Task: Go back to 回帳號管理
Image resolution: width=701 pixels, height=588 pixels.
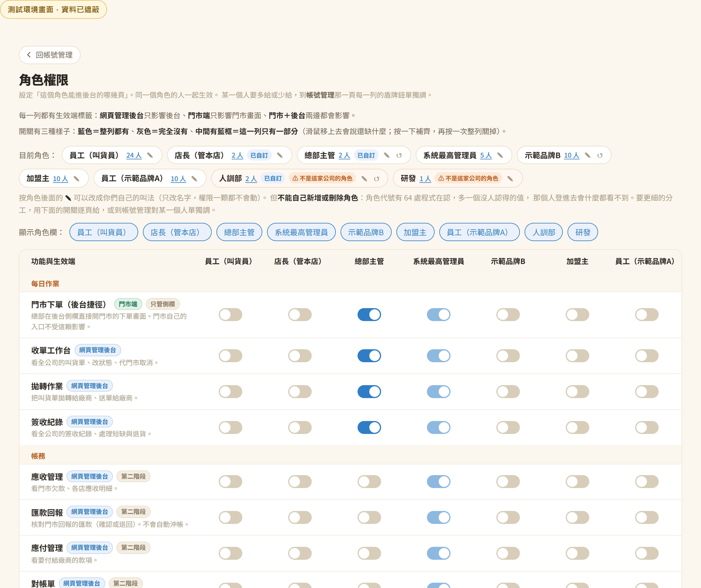Action: point(50,55)
